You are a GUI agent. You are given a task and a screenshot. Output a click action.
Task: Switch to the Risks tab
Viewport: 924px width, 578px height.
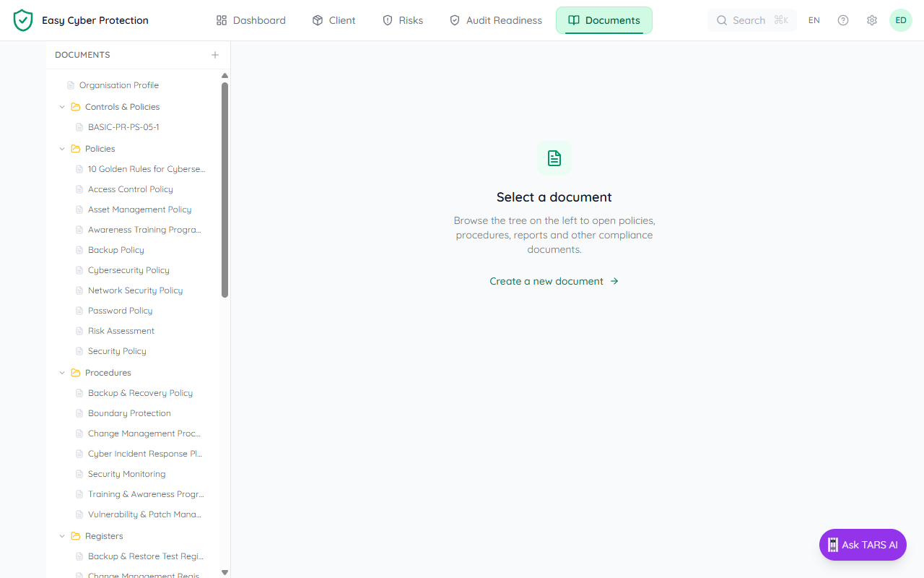pos(403,20)
